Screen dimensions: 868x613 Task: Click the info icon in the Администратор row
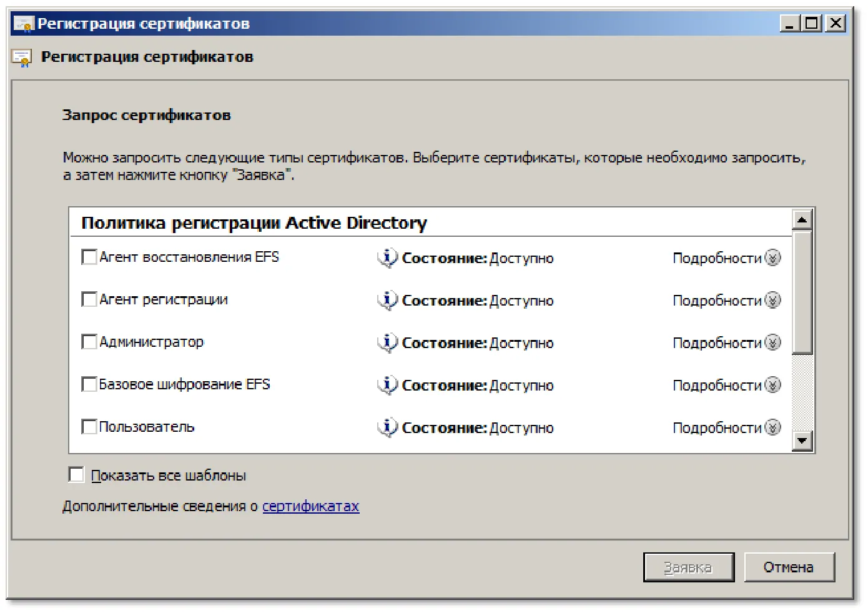(387, 343)
